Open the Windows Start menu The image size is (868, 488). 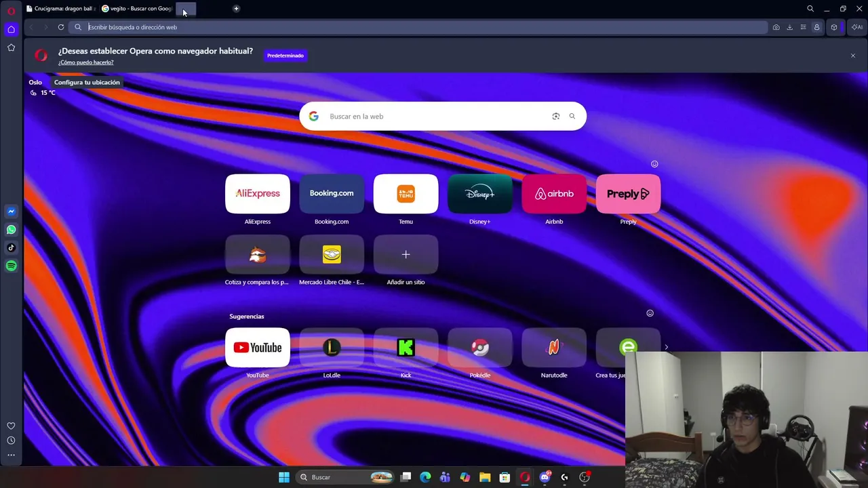284,477
